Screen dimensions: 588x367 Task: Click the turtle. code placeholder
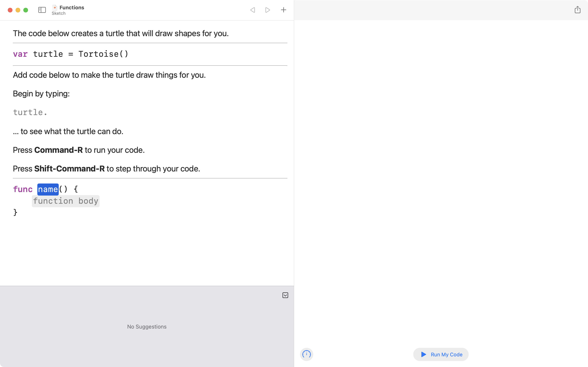coord(30,112)
